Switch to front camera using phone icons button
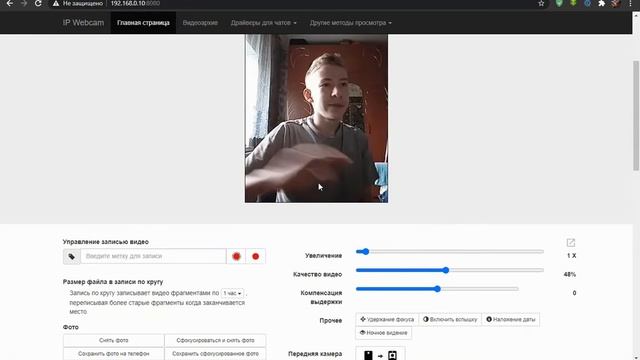The width and height of the screenshot is (640, 360). click(x=380, y=354)
